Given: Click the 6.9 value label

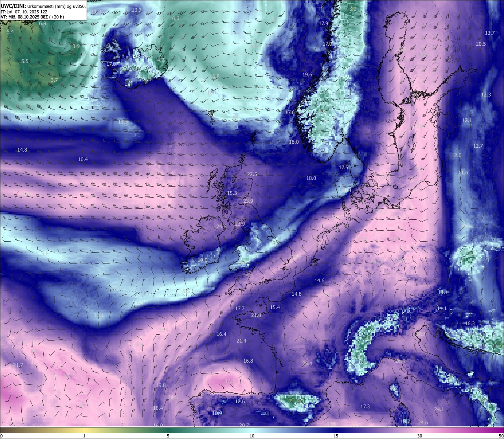Looking at the screenshot, I should 43,24.
